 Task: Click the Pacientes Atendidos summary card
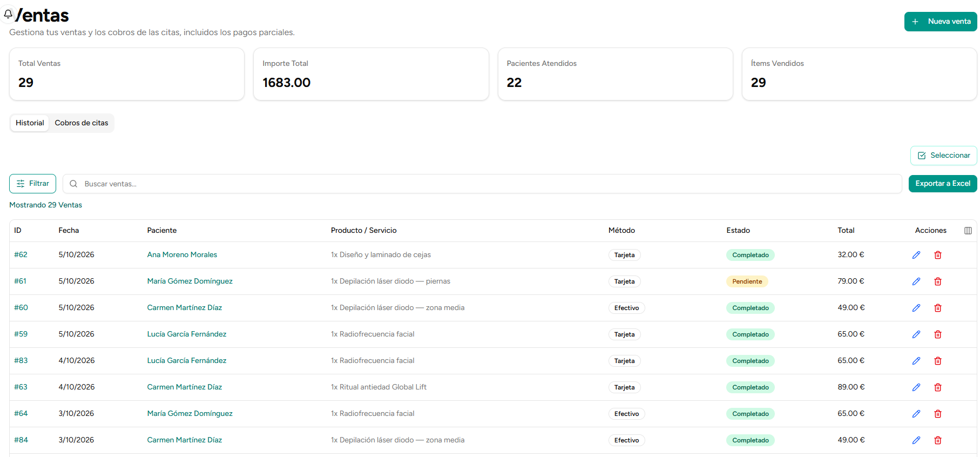click(615, 74)
